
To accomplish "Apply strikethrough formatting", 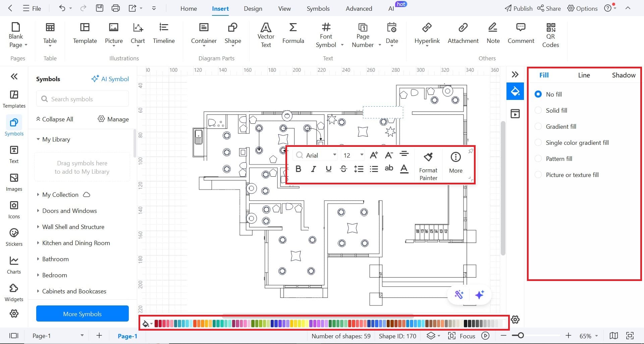I will pos(343,169).
